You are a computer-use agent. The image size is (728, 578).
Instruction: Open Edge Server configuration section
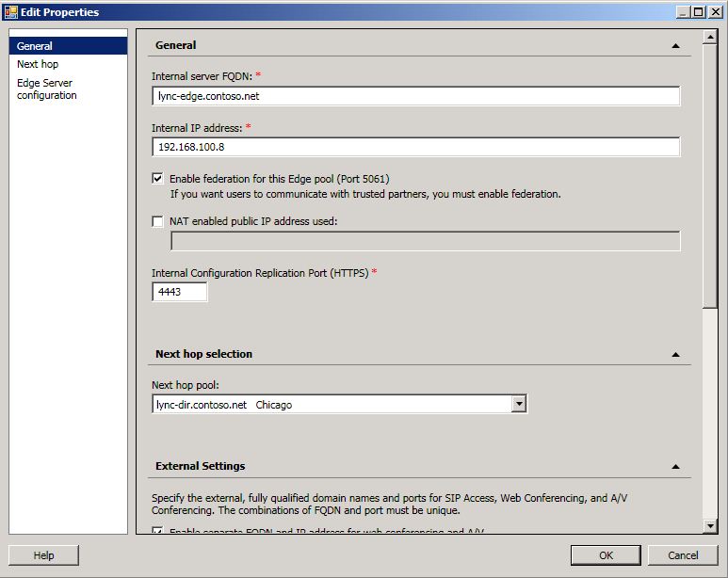(x=46, y=88)
